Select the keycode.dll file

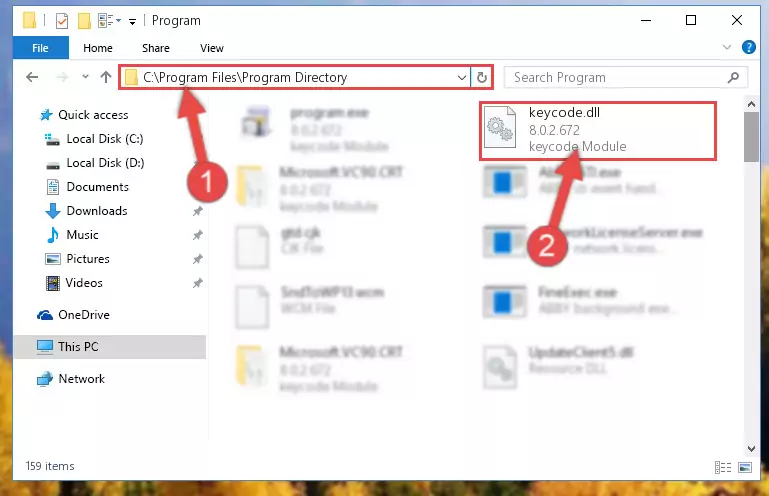point(598,131)
